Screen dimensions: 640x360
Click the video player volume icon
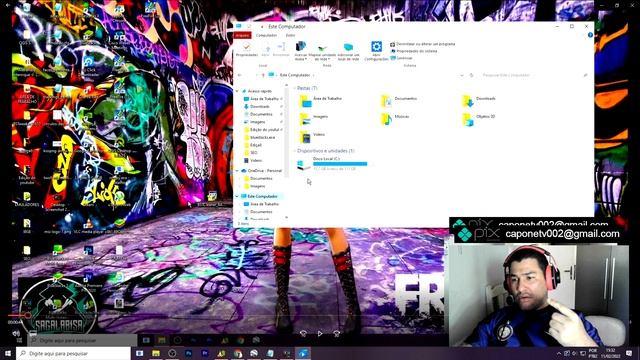[x=16, y=333]
